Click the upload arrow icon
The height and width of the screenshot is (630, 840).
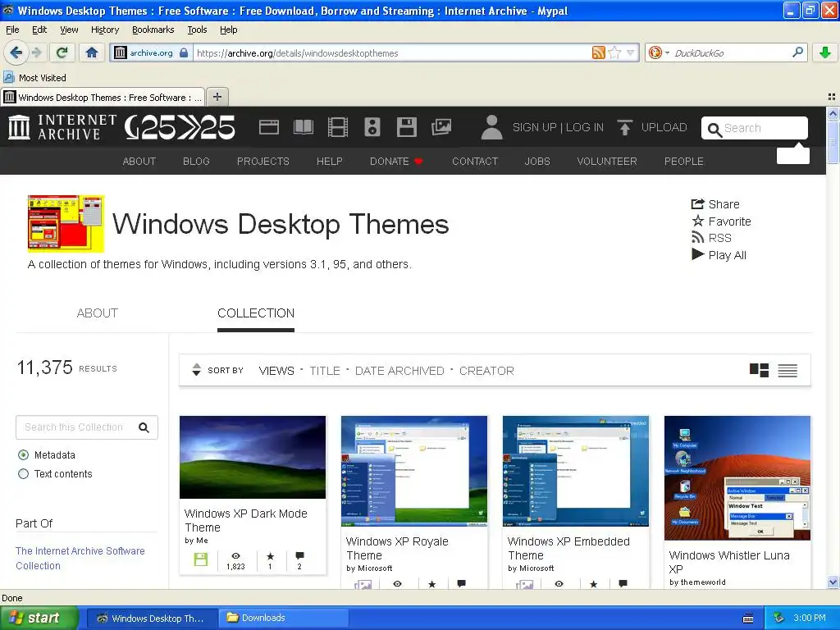tap(624, 127)
